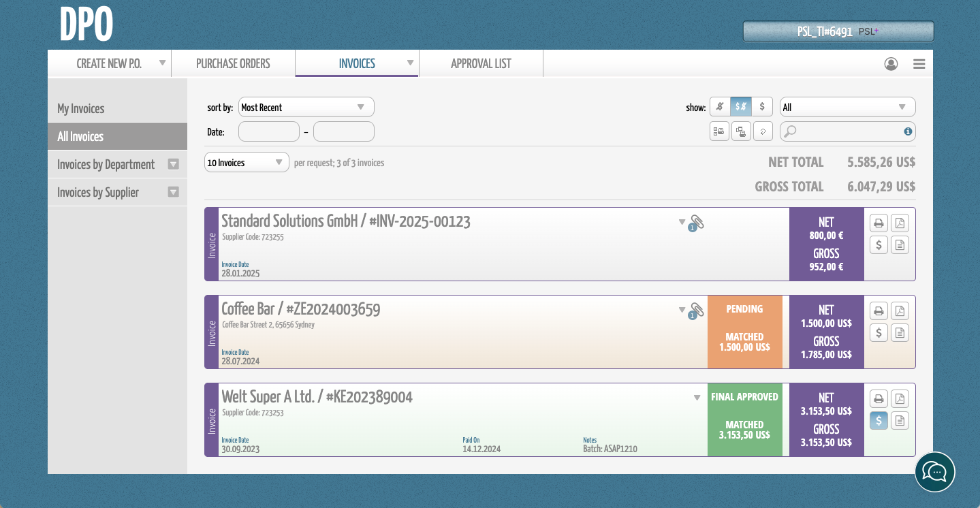Click the magnifying glass search icon
The image size is (980, 508).
pyautogui.click(x=790, y=131)
